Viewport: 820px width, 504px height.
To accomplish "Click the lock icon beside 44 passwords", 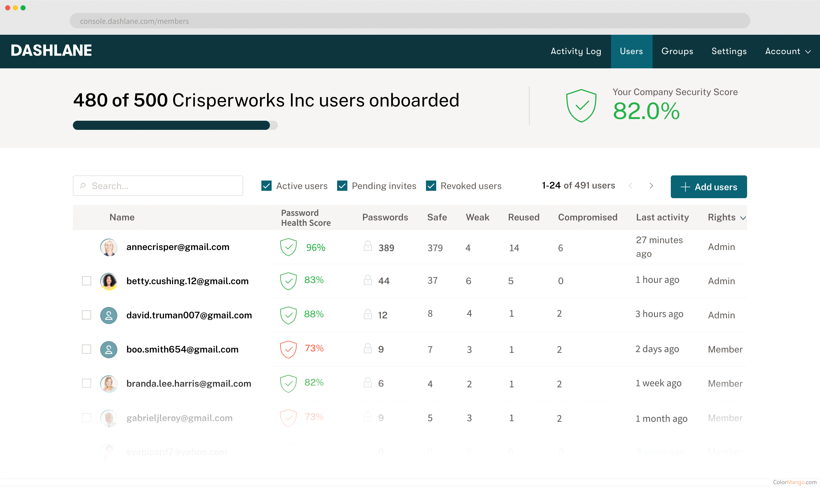I will [x=368, y=280].
